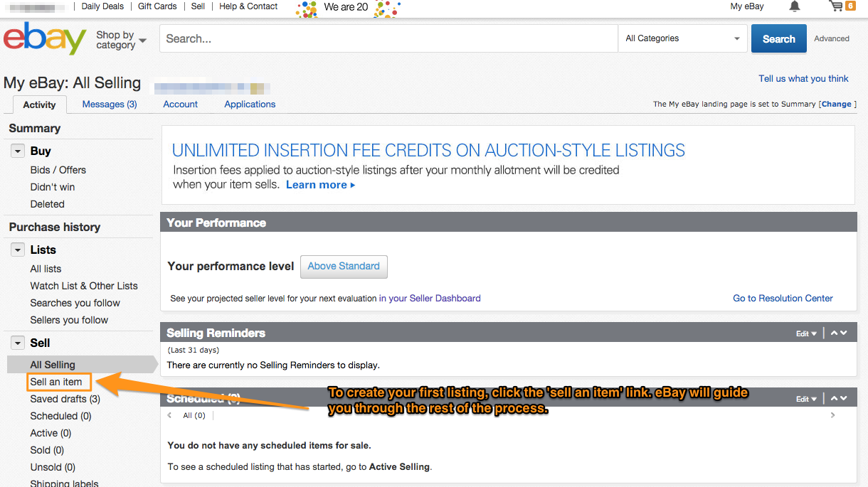868x487 pixels.
Task: Go to Resolution Center
Action: coord(783,299)
